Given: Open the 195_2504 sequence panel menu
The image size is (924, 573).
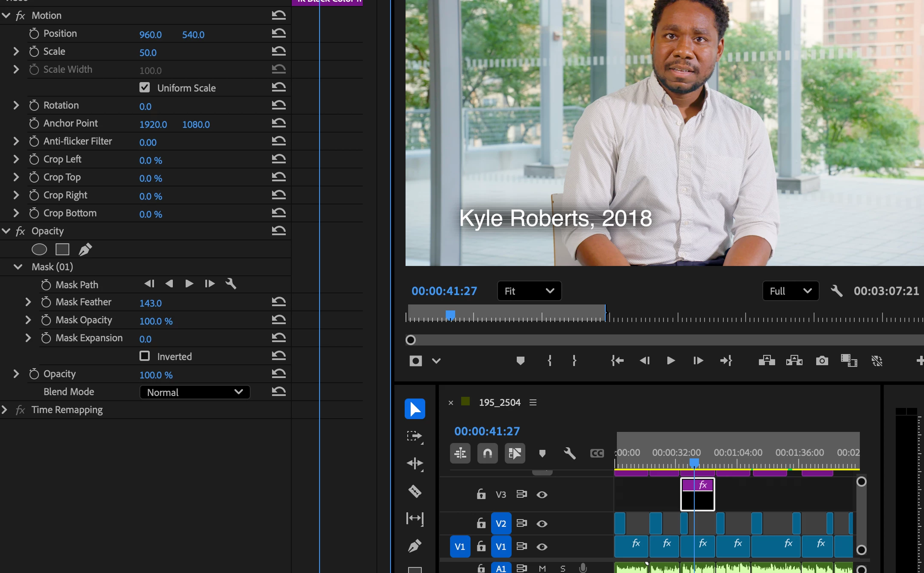Looking at the screenshot, I should pyautogui.click(x=533, y=402).
